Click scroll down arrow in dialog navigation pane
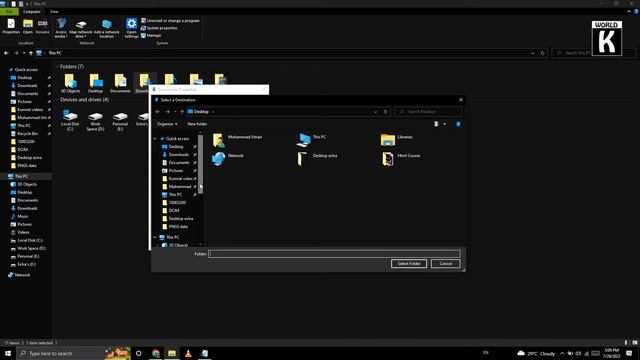Viewport: 640px width, 360px height. (200, 244)
